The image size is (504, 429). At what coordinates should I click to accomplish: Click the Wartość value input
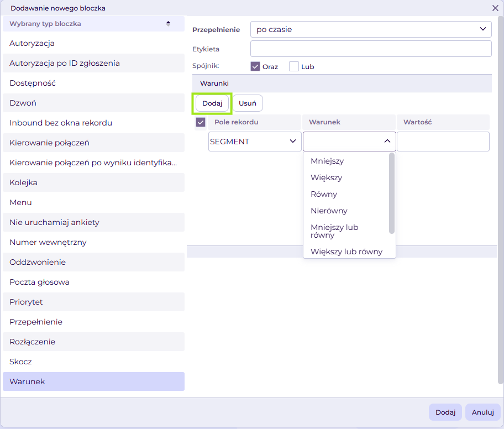pyautogui.click(x=443, y=142)
